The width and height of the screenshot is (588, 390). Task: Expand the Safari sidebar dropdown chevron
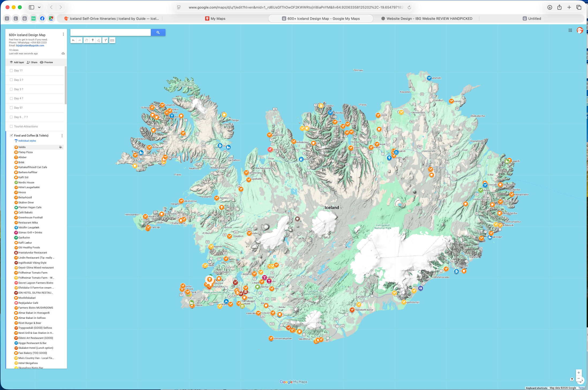tap(39, 7)
